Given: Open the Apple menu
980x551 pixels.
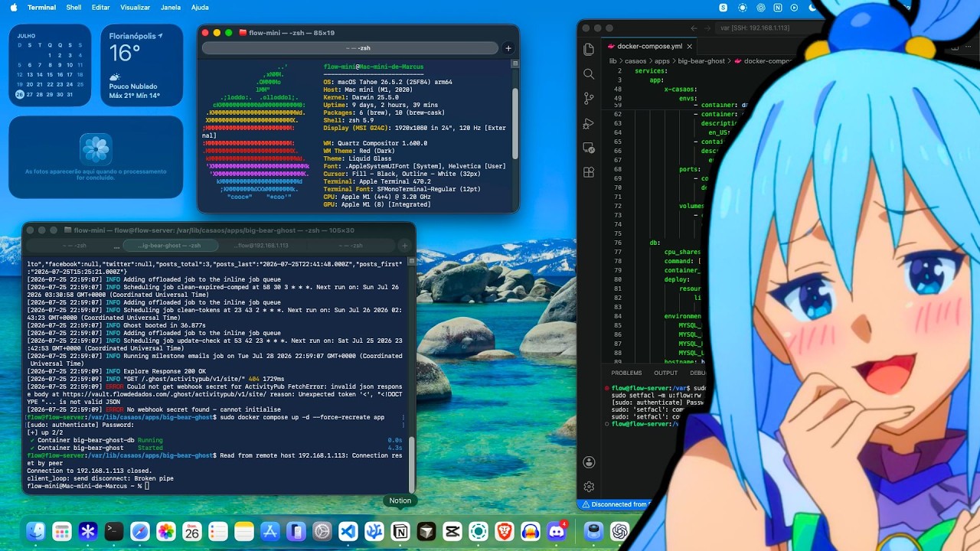Looking at the screenshot, I should 13,8.
